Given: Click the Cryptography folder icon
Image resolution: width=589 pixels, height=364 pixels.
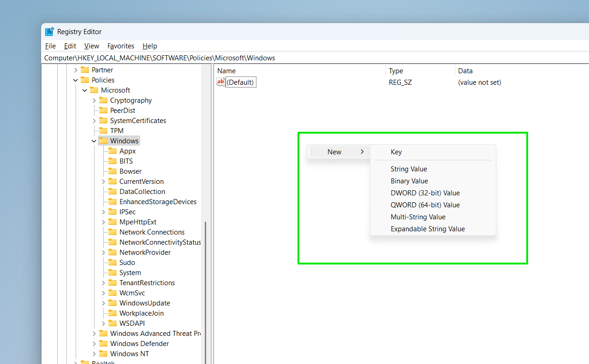Looking at the screenshot, I should pos(103,100).
